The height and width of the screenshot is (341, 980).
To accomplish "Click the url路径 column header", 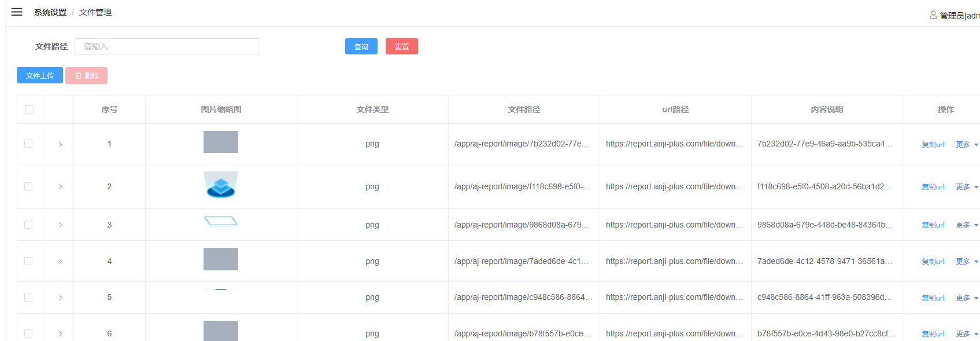I will tap(675, 109).
